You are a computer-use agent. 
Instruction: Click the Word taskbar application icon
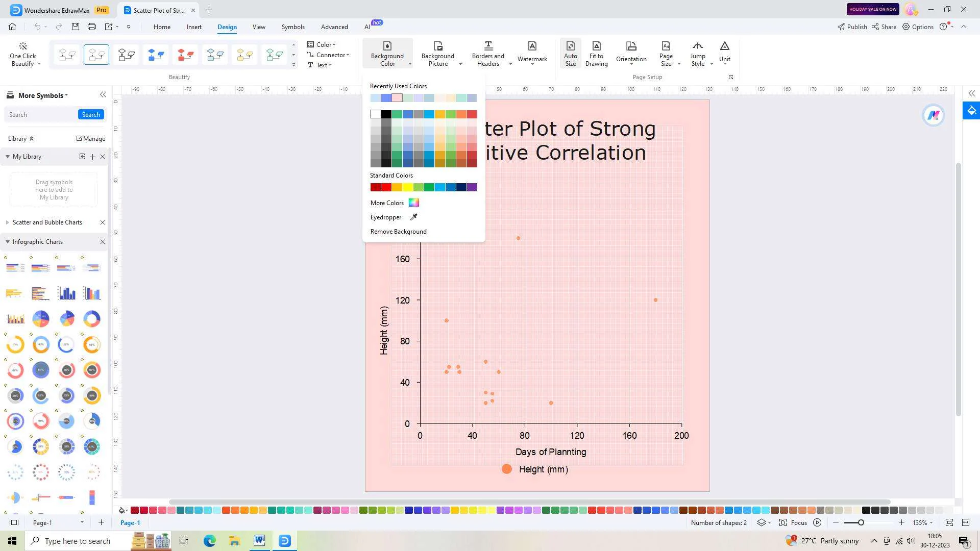260,541
